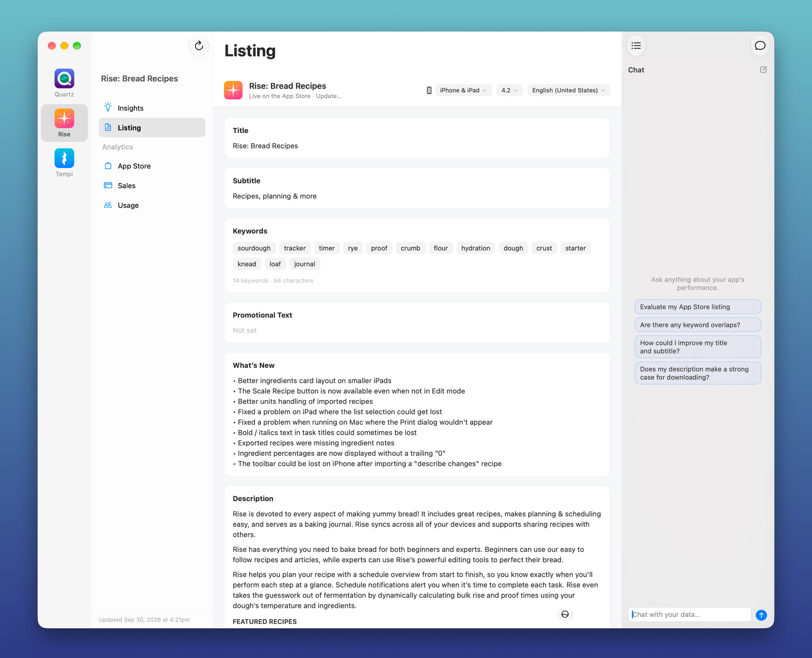Click the hydration keyword chip
Screen dimensions: 812x658
(x=476, y=248)
